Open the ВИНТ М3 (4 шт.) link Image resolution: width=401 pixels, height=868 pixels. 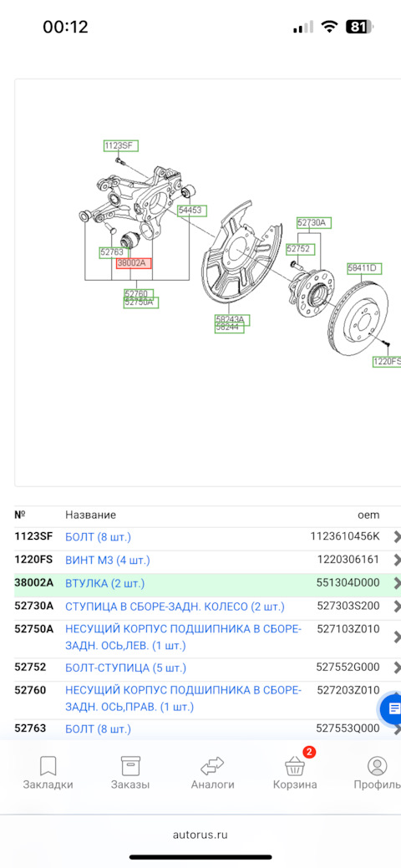click(108, 561)
